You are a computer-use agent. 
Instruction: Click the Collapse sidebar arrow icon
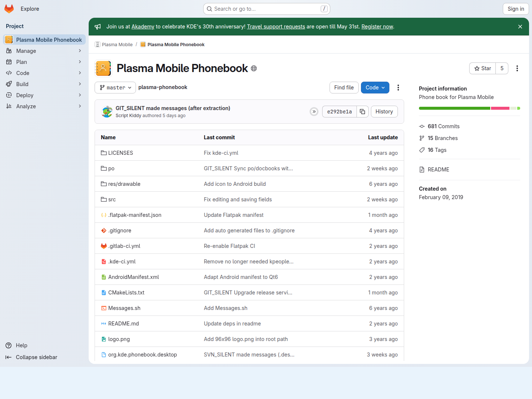8,357
